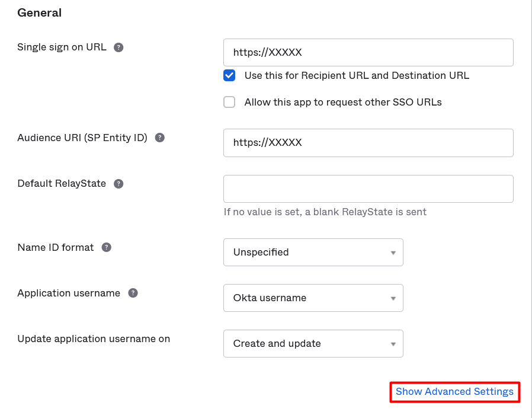
Task: Select the empty Default RelayState field
Action: (x=368, y=189)
